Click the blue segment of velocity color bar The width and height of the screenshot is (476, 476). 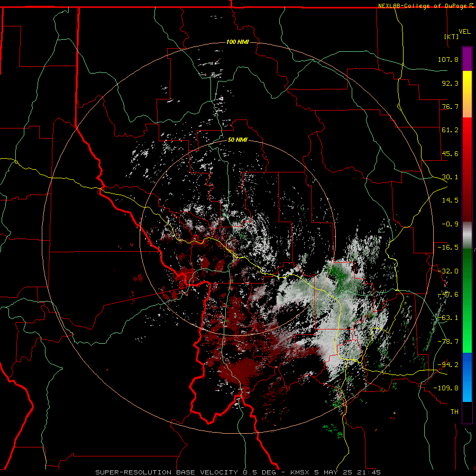pyautogui.click(x=467, y=377)
